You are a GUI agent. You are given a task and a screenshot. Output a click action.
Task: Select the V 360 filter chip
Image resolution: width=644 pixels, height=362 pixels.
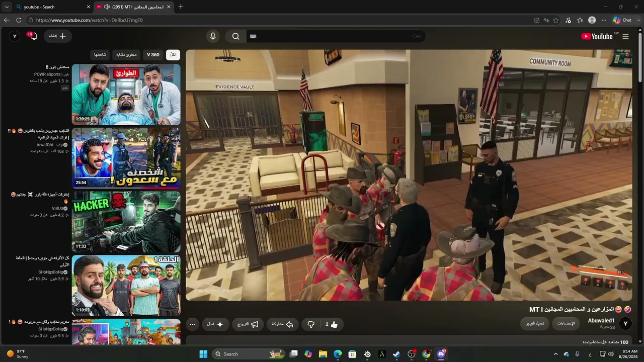pos(153,54)
